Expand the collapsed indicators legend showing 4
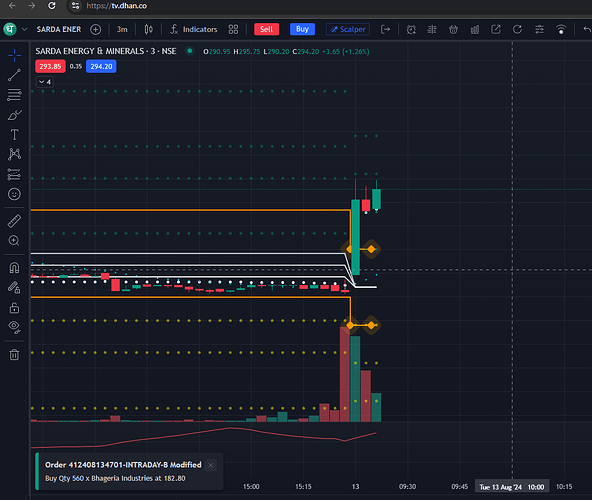Image resolution: width=592 pixels, height=500 pixels. coord(45,82)
